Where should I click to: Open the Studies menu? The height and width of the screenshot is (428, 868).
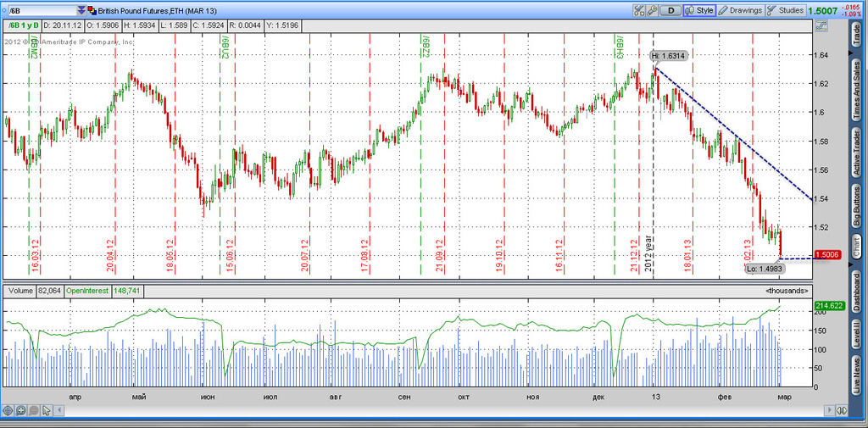(786, 10)
